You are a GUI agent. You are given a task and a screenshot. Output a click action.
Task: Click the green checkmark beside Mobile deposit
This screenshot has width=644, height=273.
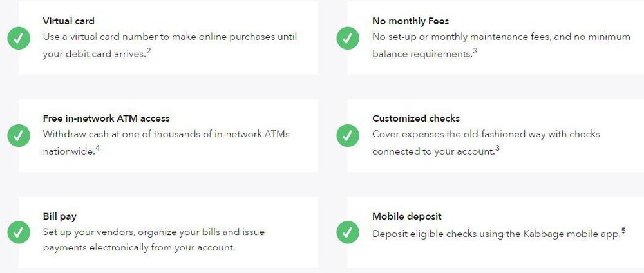tap(348, 232)
